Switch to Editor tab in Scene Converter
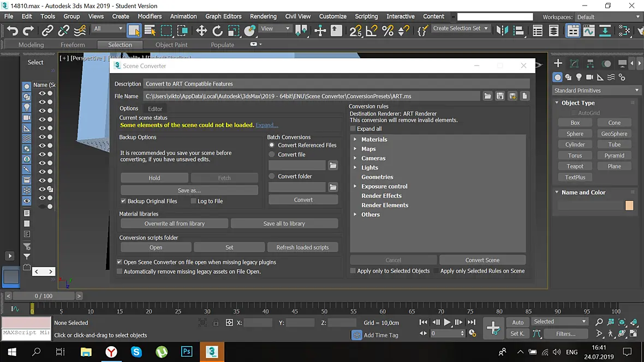The height and width of the screenshot is (362, 644). click(155, 109)
